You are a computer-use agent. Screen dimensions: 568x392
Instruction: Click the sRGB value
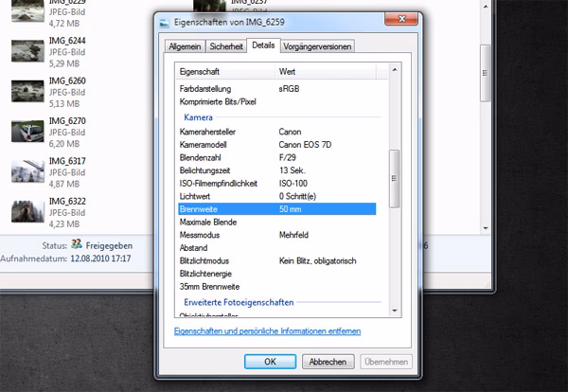[x=289, y=89]
